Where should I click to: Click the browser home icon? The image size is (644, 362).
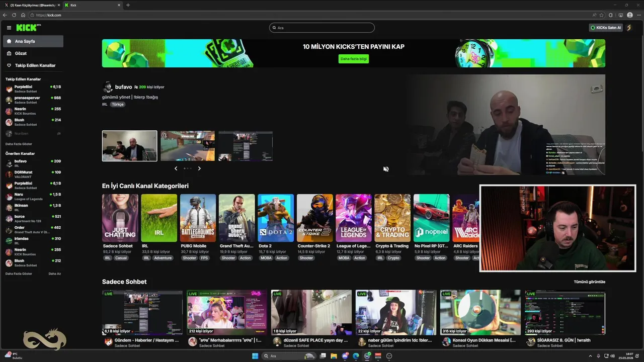pos(23,15)
